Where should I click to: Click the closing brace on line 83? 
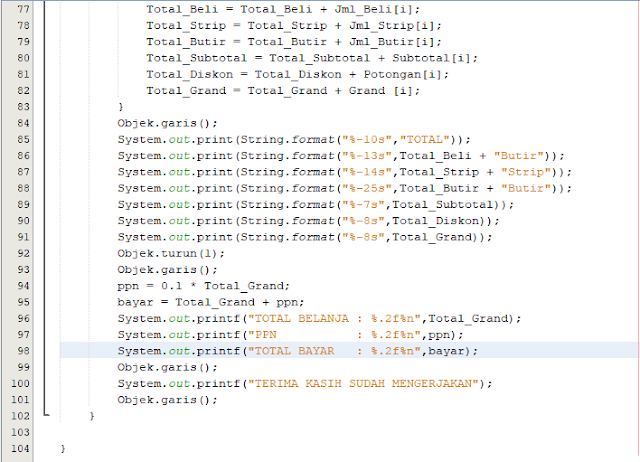[x=121, y=107]
